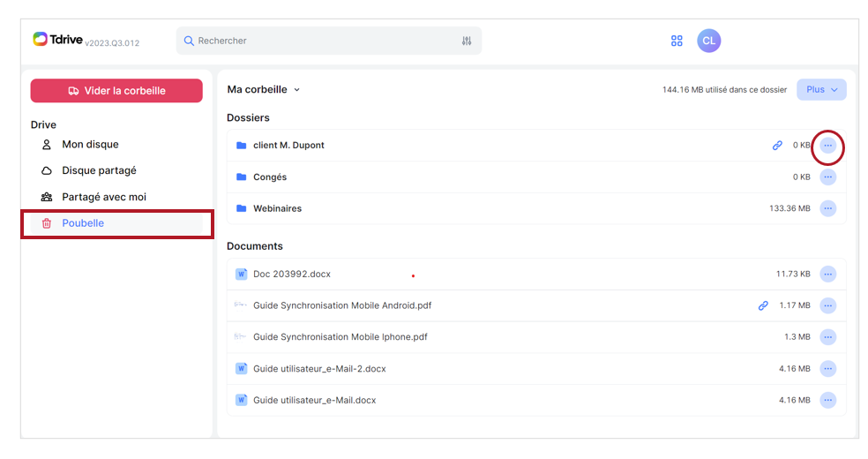Open the apps grid icon
The height and width of the screenshot is (459, 868).
(677, 41)
